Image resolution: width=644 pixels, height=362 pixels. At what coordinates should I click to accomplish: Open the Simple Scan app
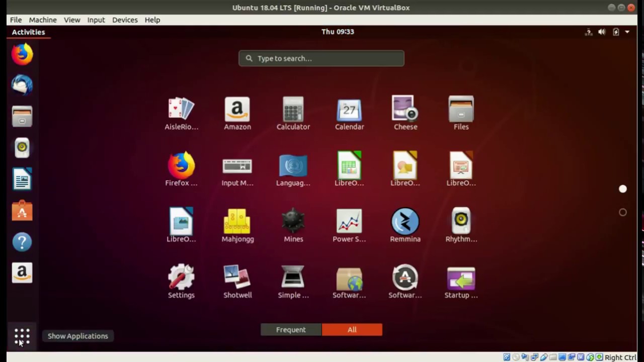(293, 282)
